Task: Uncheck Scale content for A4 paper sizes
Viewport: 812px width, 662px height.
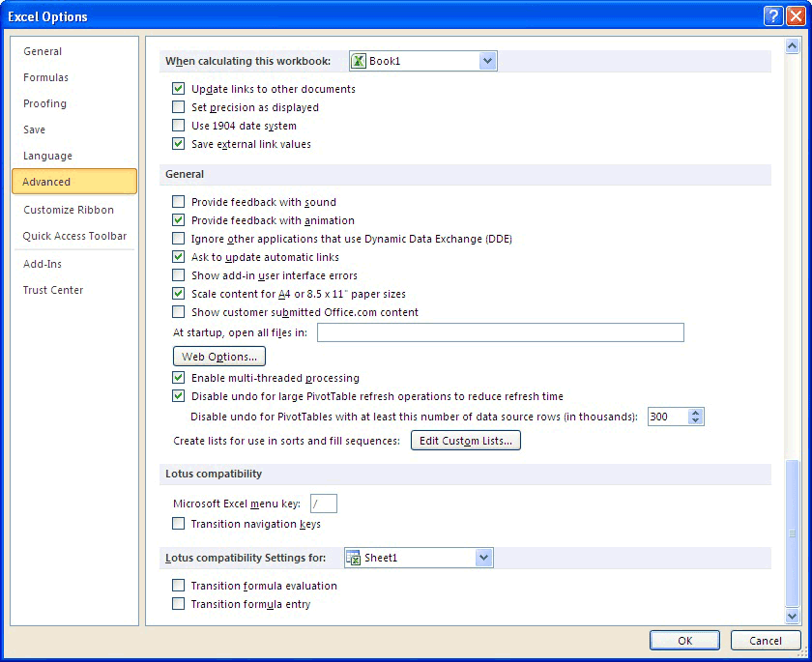Action: (178, 294)
